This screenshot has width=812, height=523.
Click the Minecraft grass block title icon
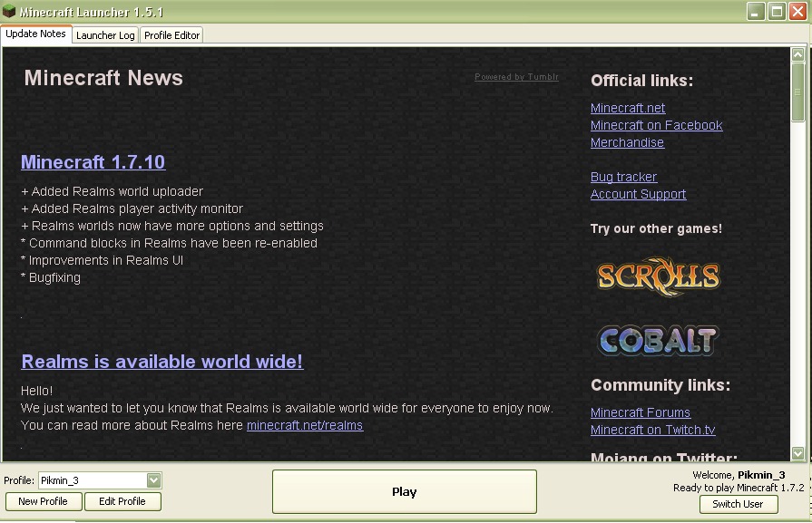point(9,11)
